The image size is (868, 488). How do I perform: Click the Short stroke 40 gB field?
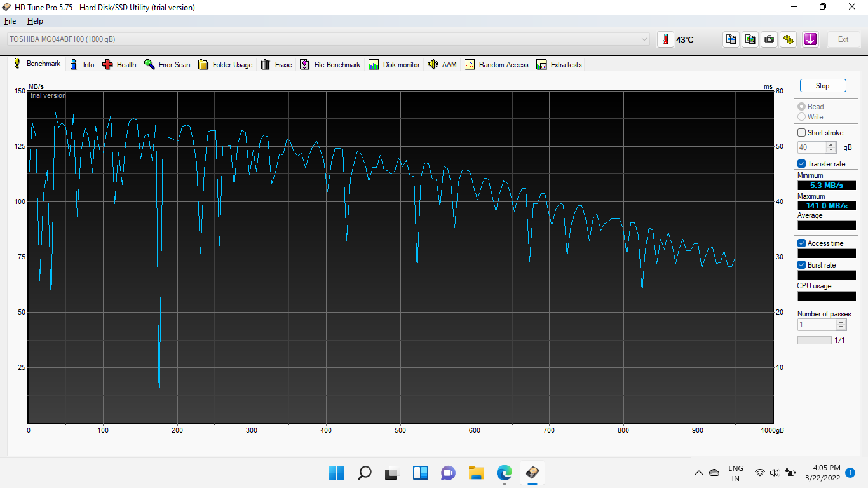811,147
